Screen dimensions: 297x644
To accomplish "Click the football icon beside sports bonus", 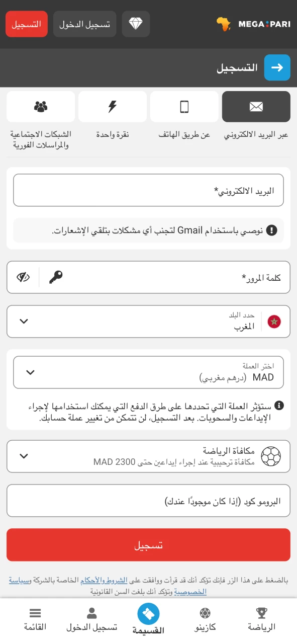I will [x=271, y=456].
